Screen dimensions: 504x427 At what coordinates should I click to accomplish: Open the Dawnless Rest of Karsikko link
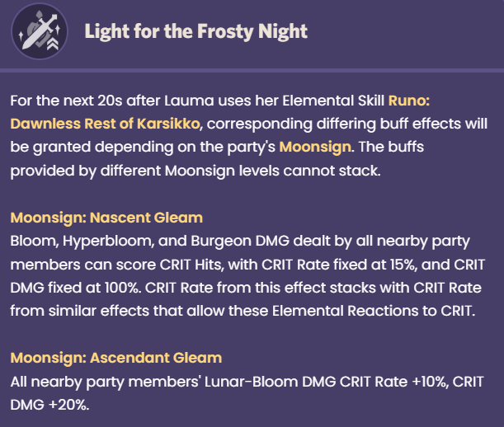[105, 124]
